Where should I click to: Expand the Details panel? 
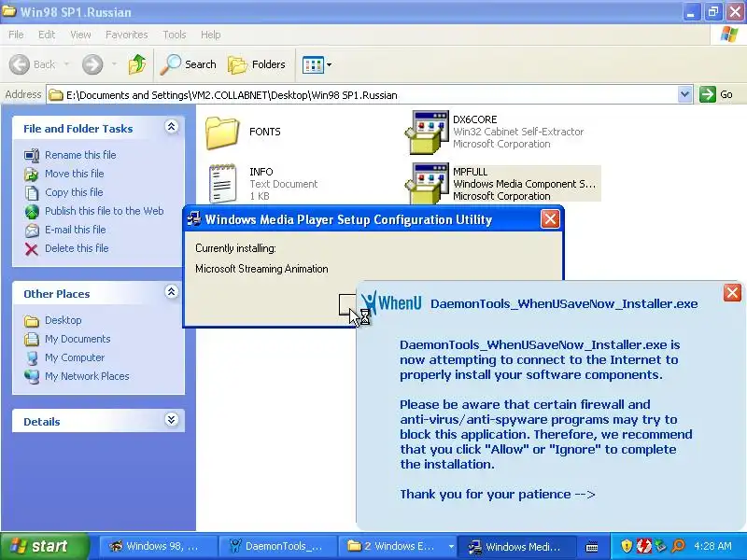[x=172, y=419]
